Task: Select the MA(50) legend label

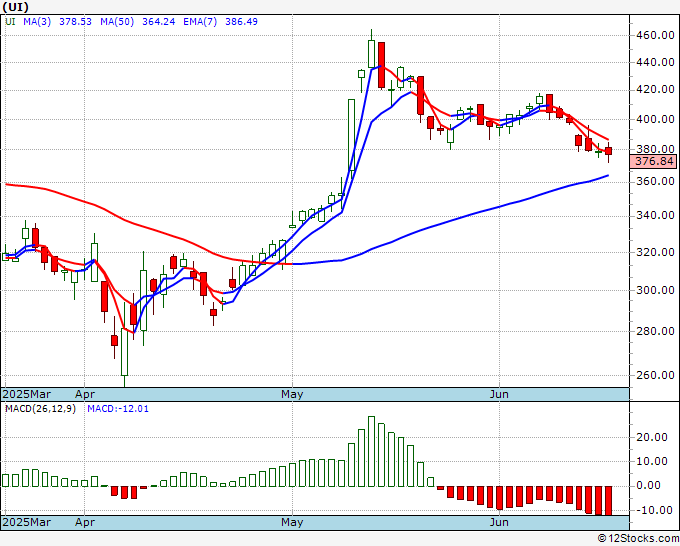Action: (x=117, y=22)
